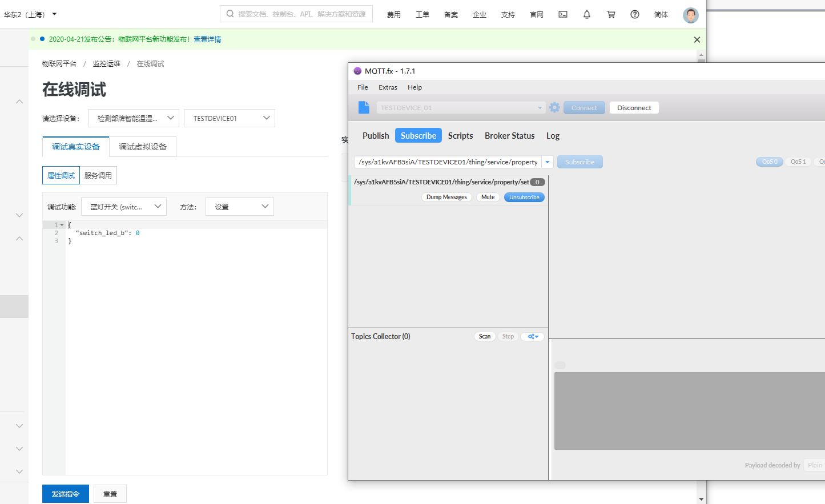The height and width of the screenshot is (504, 825).
Task: Click Stop in Topics Collector
Action: point(508,336)
